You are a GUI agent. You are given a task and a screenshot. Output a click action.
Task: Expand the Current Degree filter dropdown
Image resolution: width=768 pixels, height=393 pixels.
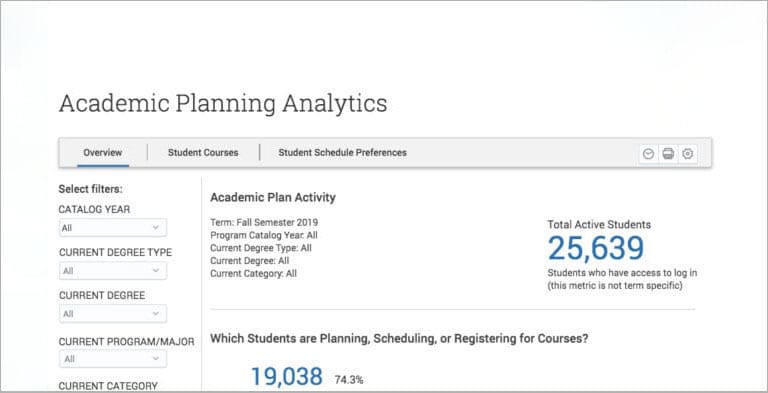point(113,314)
